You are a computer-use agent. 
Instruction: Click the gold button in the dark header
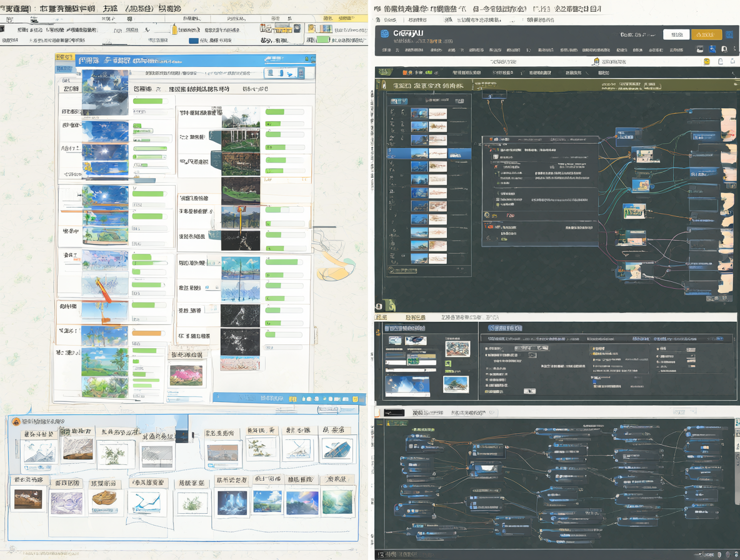[706, 35]
